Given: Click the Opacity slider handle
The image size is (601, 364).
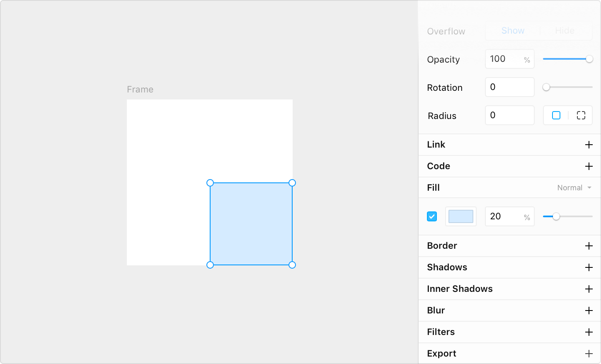Looking at the screenshot, I should [589, 59].
